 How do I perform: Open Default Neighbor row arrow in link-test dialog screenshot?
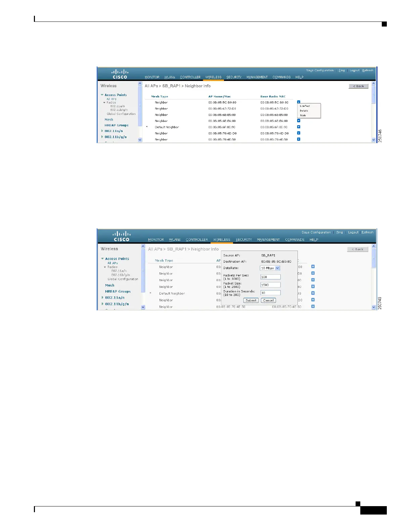(313, 293)
